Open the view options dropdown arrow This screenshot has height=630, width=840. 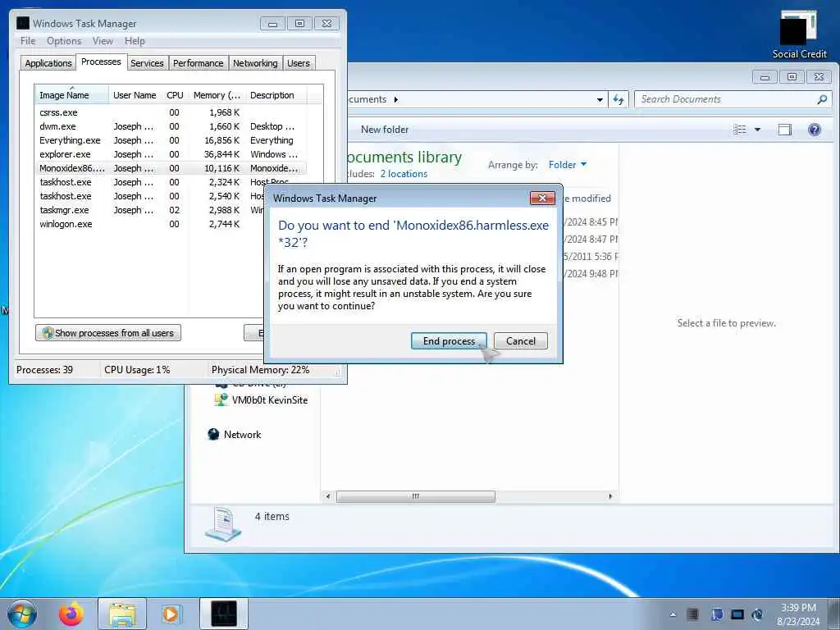pos(757,130)
